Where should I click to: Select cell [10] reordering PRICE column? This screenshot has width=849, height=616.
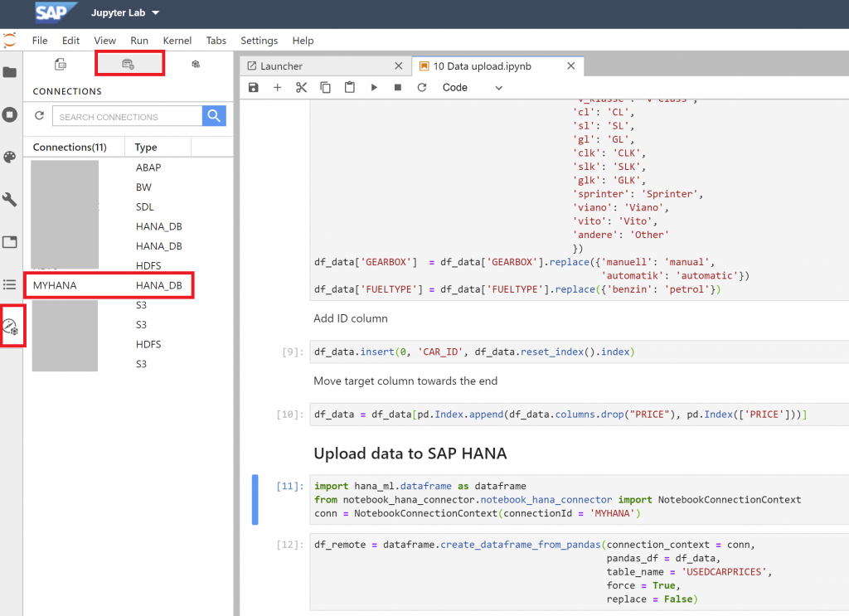[x=579, y=415]
